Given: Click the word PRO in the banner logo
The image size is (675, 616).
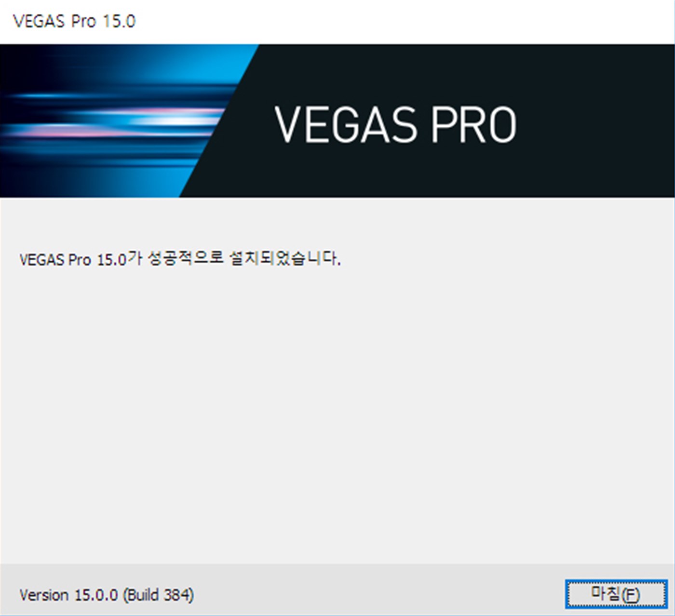Looking at the screenshot, I should click(474, 124).
